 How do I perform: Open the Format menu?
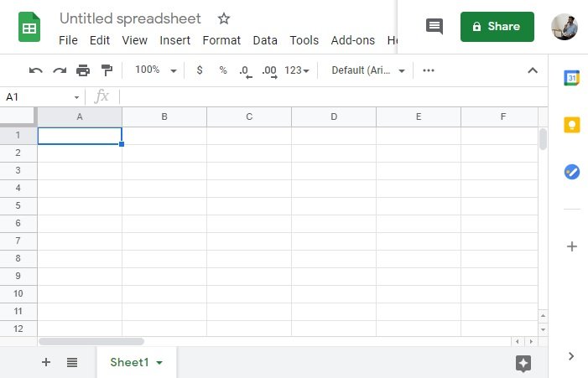point(221,40)
